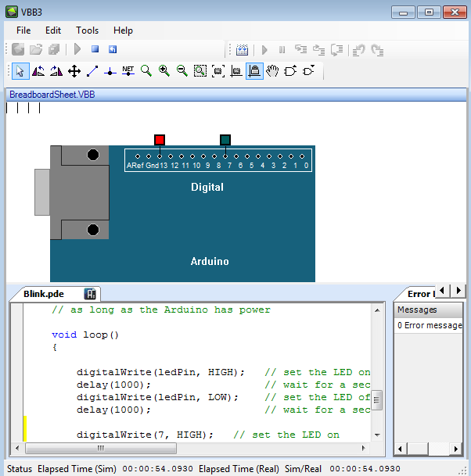Screen dimensions: 471x476
Task: Toggle the highlighted lock component icon
Action: point(254,71)
